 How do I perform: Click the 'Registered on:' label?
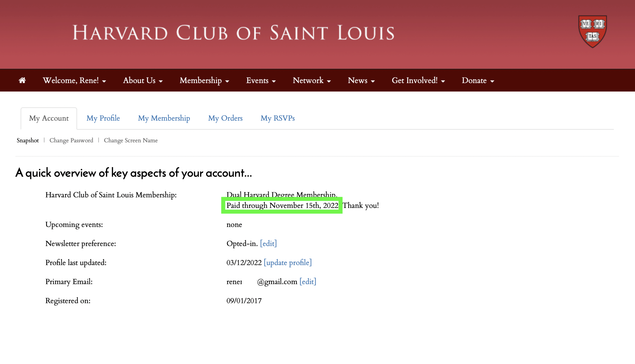point(68,301)
